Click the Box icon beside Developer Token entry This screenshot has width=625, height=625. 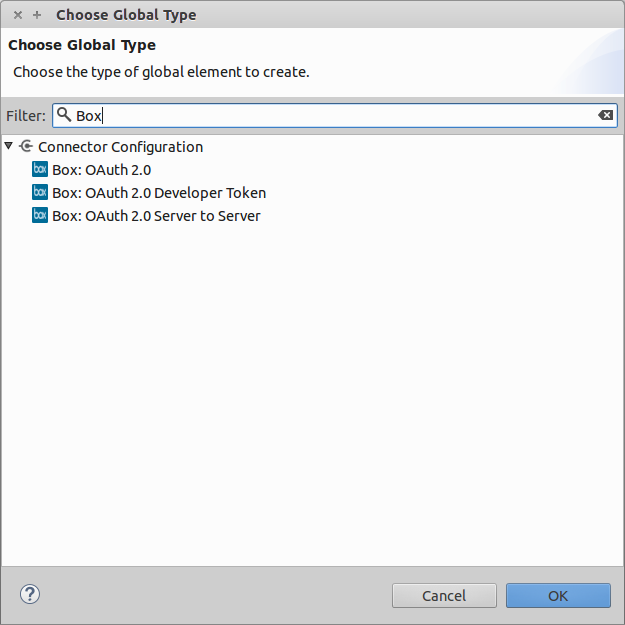click(x=40, y=193)
